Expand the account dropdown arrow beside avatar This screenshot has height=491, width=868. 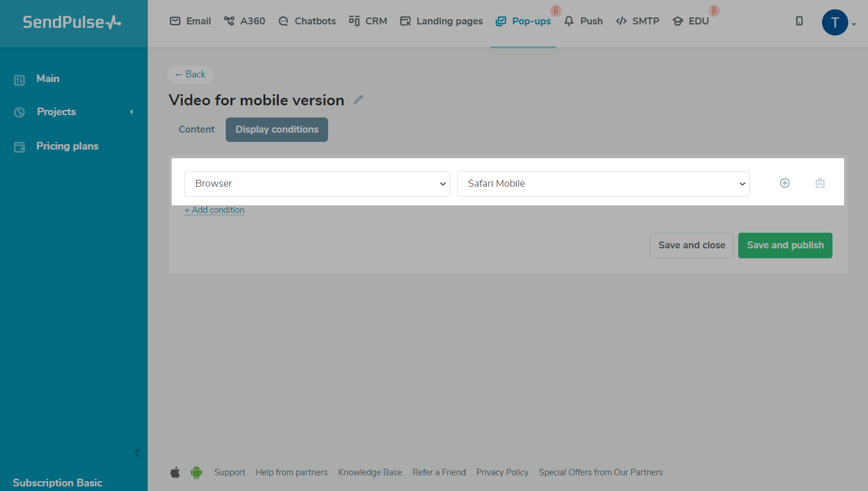coord(853,24)
